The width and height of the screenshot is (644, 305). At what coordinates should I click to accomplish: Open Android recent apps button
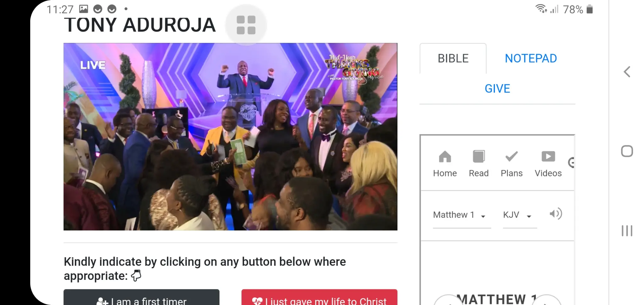(627, 231)
